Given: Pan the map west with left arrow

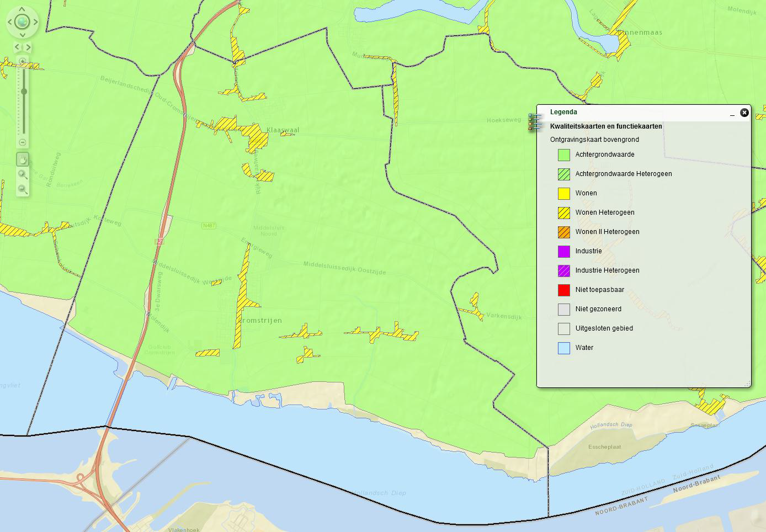Looking at the screenshot, I should [x=9, y=22].
